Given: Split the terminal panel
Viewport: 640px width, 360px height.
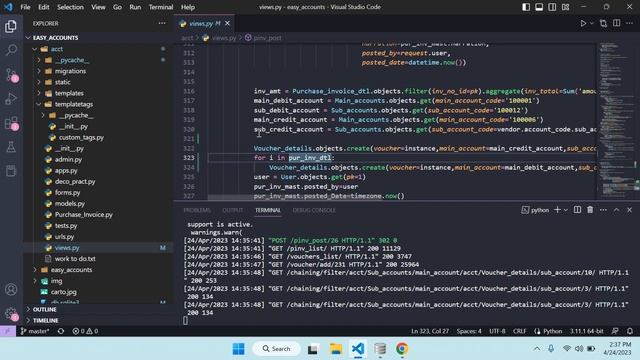Looking at the screenshot, I should [x=577, y=210].
